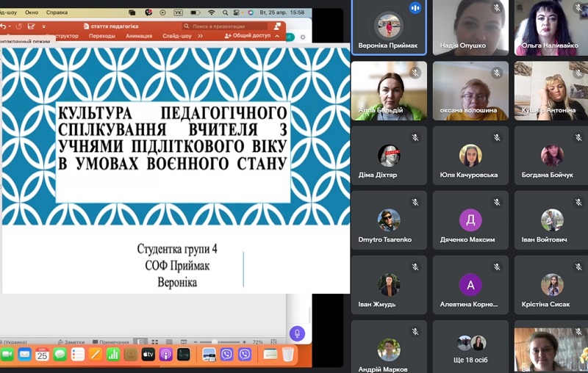
Task: Open Podcasts from the Dock
Action: click(x=166, y=354)
